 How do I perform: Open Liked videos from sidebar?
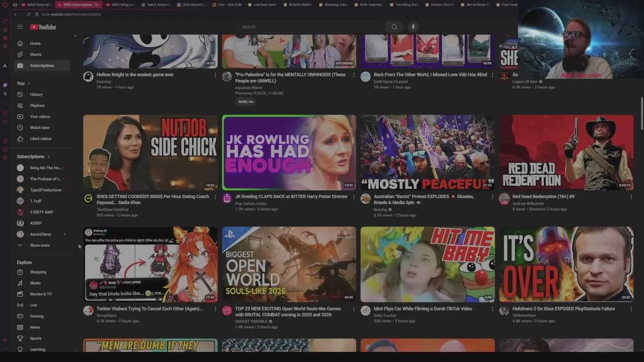(42, 139)
